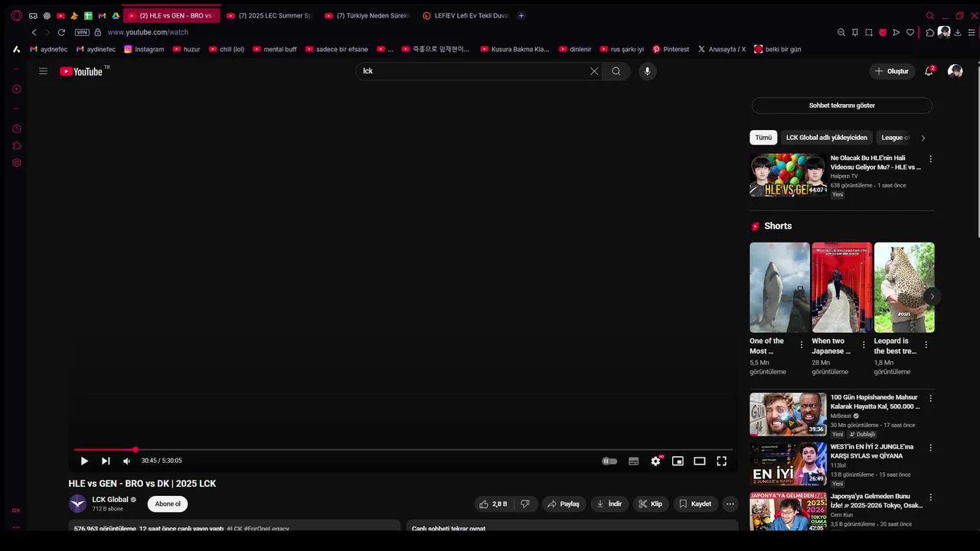
Task: Clear the YouTube search text
Action: pos(594,71)
